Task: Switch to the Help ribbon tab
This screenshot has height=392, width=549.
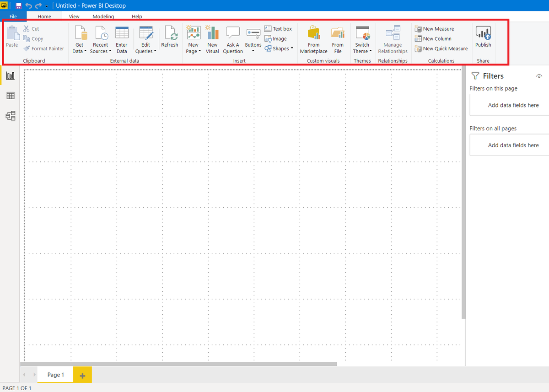Action: tap(137, 16)
